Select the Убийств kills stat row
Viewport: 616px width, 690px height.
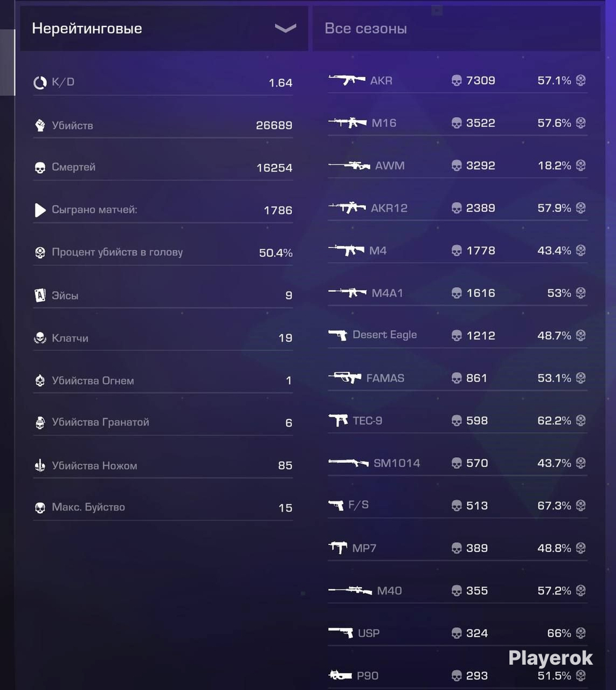tap(163, 126)
